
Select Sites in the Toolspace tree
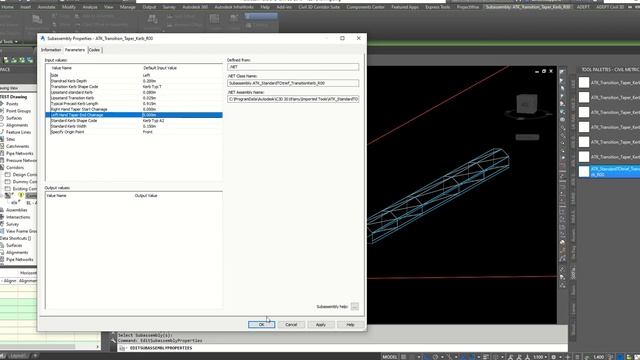(10, 139)
